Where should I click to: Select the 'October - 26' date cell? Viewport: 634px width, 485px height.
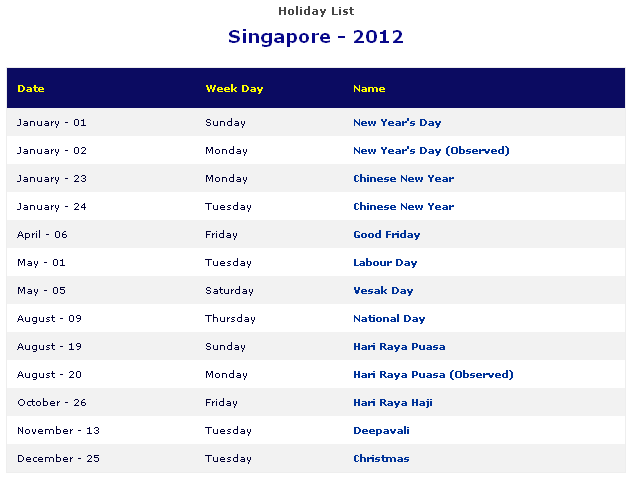click(x=52, y=402)
